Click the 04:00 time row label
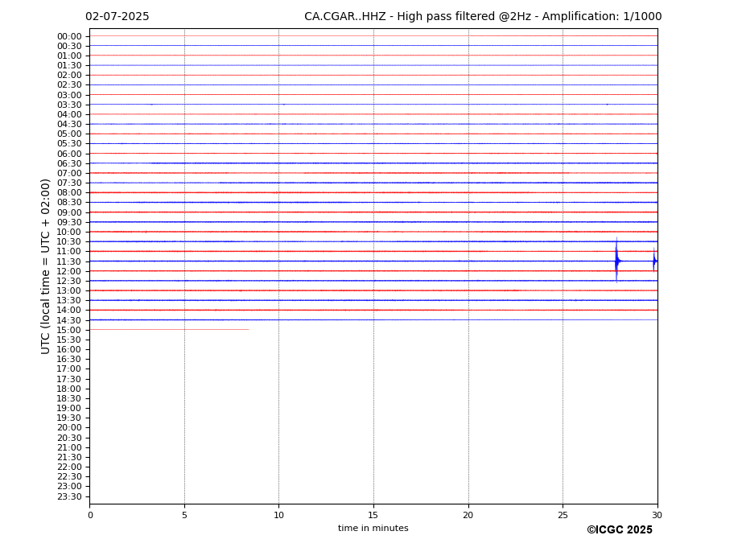The height and width of the screenshot is (560, 746). [x=69, y=115]
